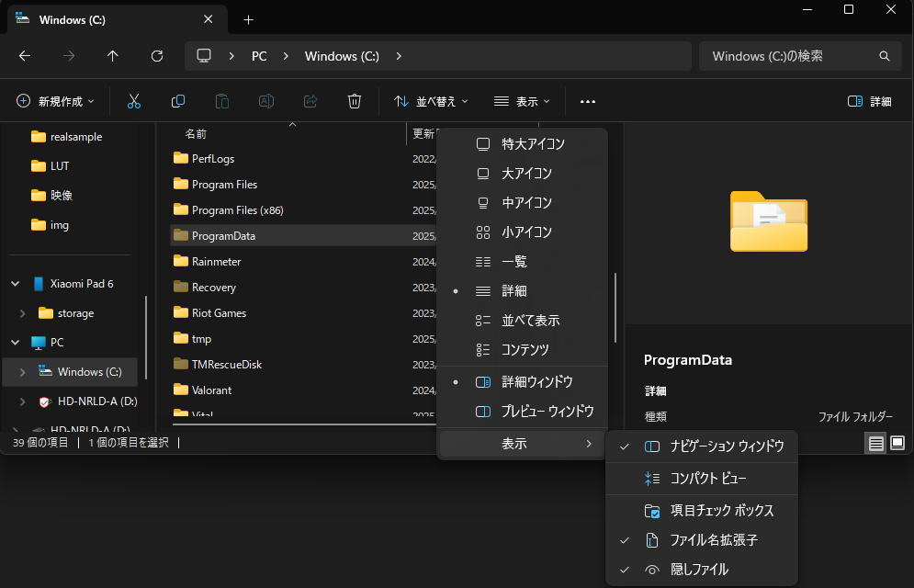Switch to large thumbnails view in status bar
Screen dimensions: 914x588
pos(897,443)
